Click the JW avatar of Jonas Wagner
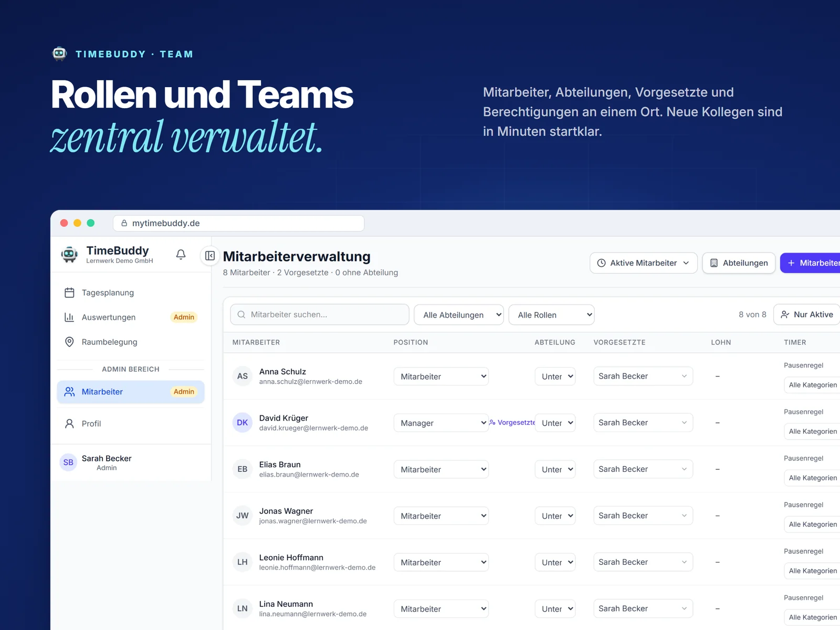 (x=243, y=516)
